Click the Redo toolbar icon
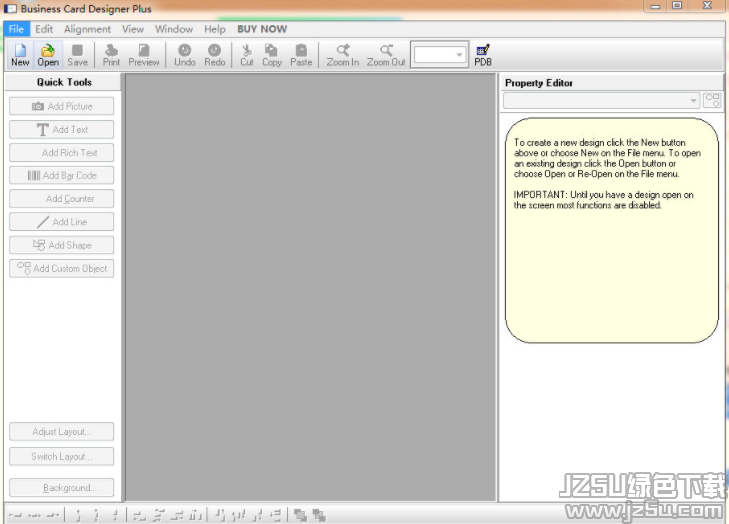Viewport: 729px width, 524px height. 214,55
